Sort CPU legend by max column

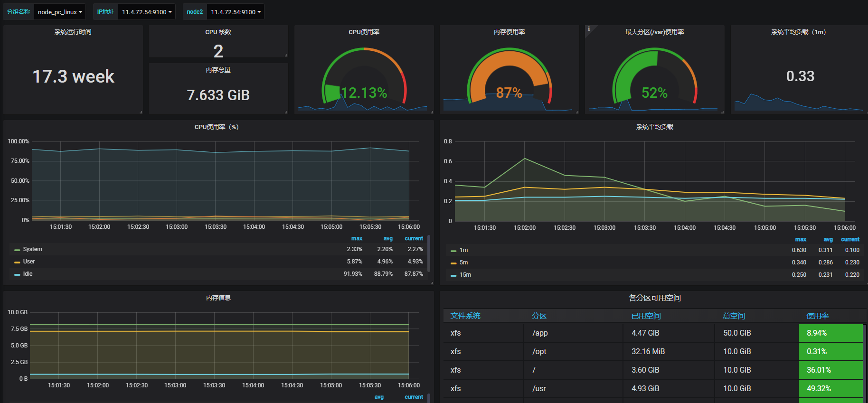357,238
